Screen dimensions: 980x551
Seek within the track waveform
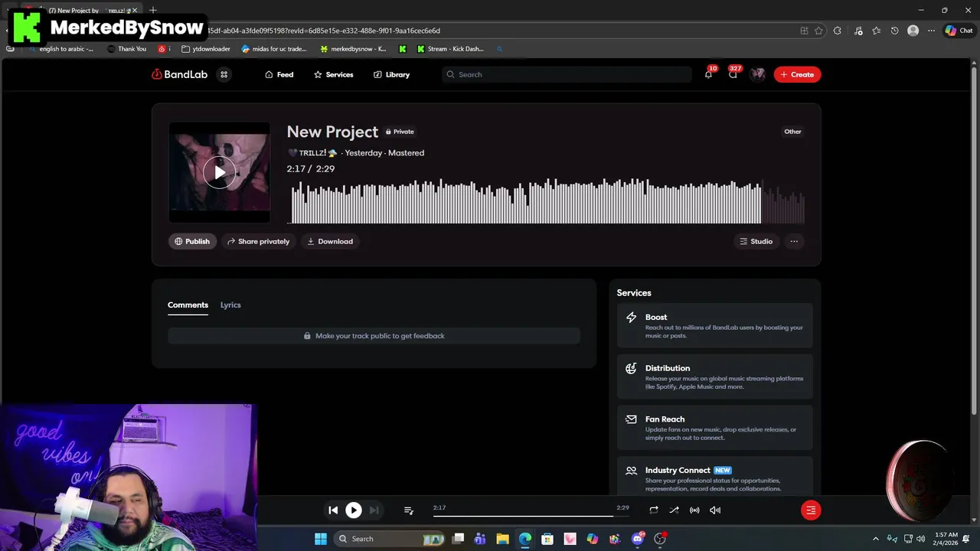[547, 201]
